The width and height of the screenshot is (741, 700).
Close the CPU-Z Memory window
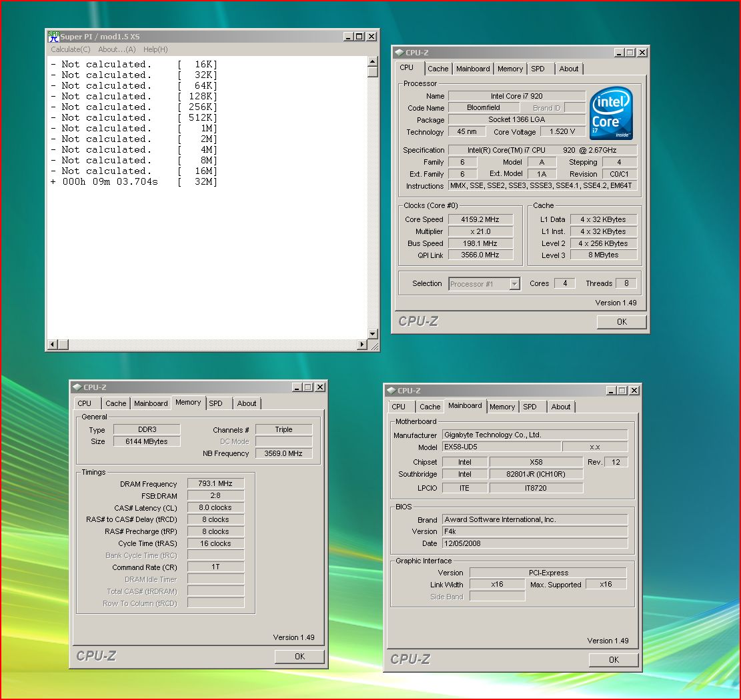320,387
